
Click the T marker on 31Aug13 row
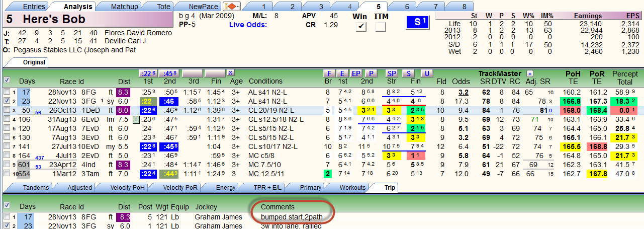tap(136, 119)
